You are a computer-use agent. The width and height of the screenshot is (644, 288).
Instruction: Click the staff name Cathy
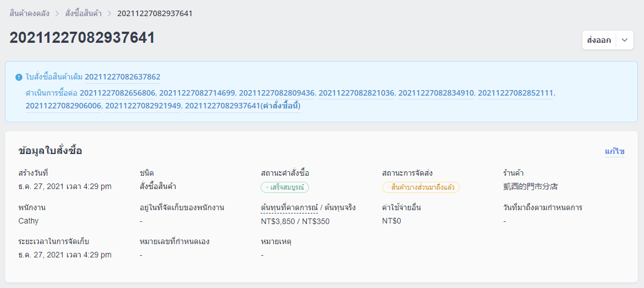28,221
